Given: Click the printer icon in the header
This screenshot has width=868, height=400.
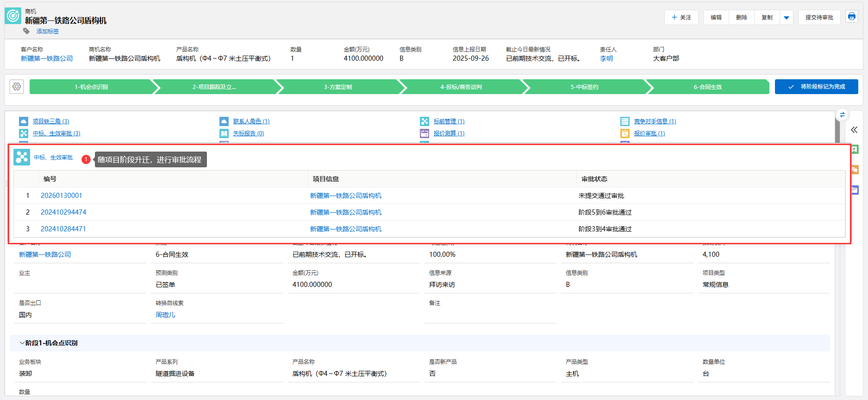Looking at the screenshot, I should pos(851,17).
